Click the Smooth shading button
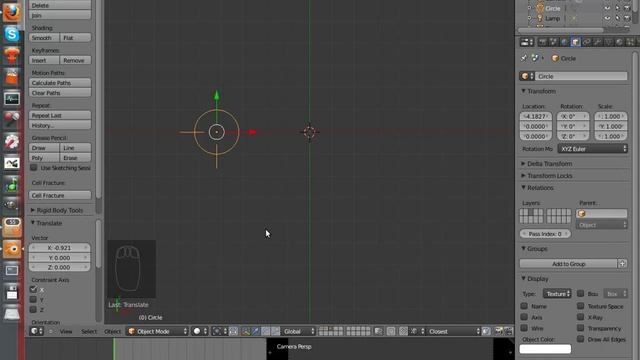The width and height of the screenshot is (640, 360). tap(44, 38)
